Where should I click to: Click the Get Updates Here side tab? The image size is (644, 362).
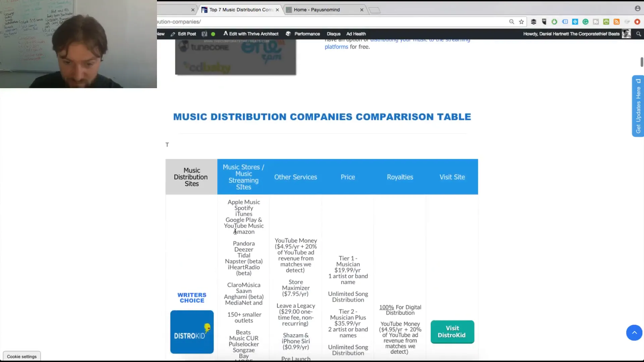pos(638,106)
